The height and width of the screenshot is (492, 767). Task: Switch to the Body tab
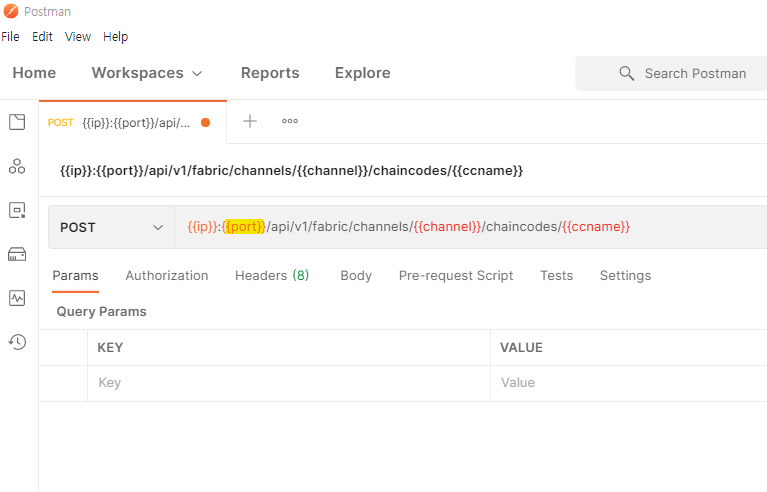click(x=356, y=276)
